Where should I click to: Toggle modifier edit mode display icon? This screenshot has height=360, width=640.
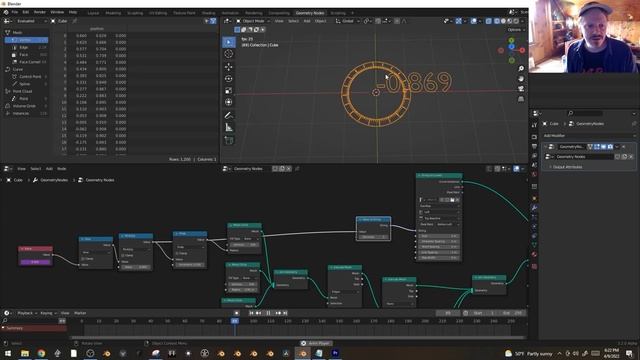point(597,147)
